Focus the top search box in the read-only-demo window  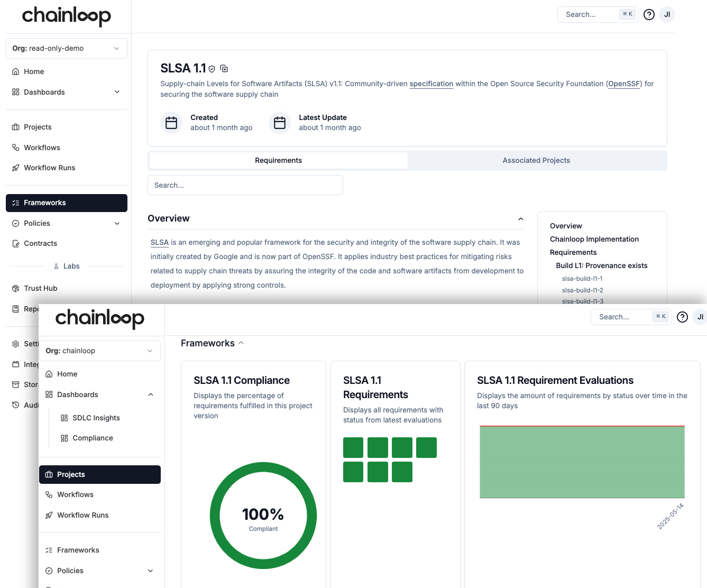click(598, 15)
